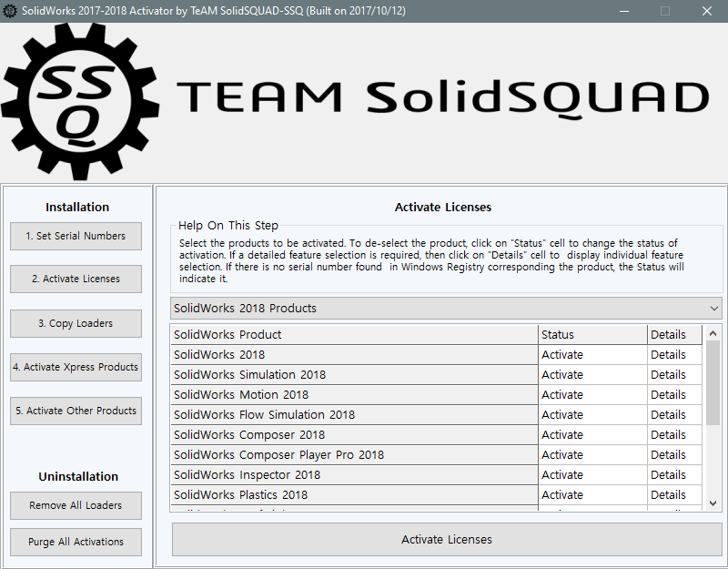
Task: Select 'SolidWorks Simulation 2018' product name
Action: [354, 374]
